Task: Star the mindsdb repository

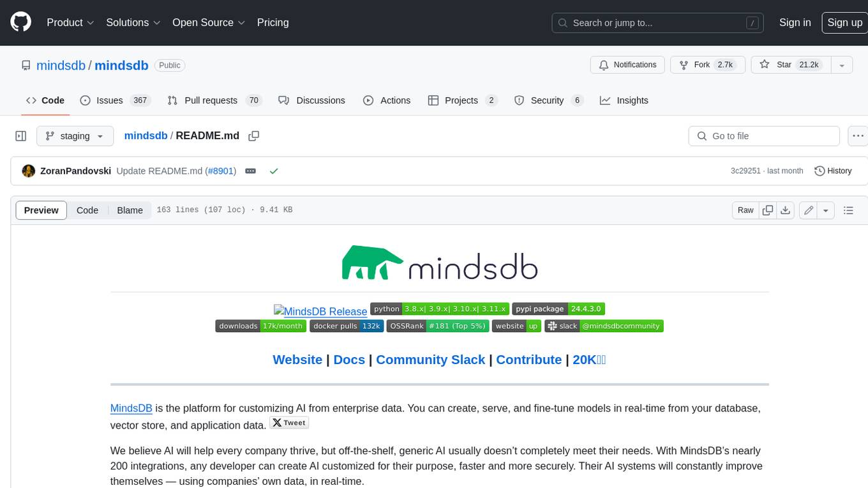Action: [x=790, y=65]
